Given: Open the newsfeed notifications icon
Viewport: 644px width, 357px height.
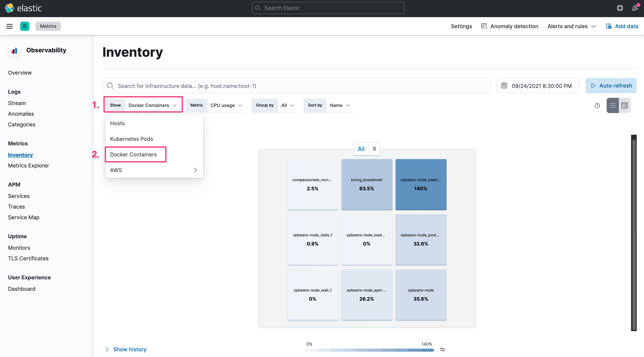Looking at the screenshot, I should point(635,8).
